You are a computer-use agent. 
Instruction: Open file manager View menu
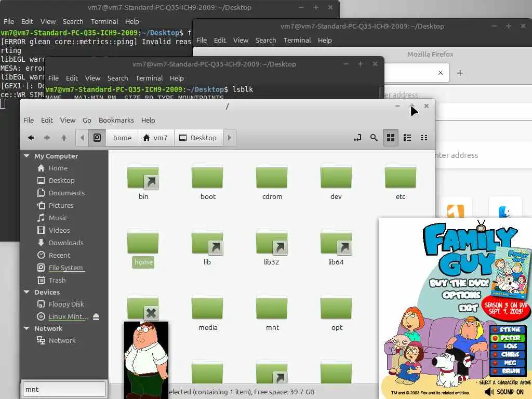point(68,120)
